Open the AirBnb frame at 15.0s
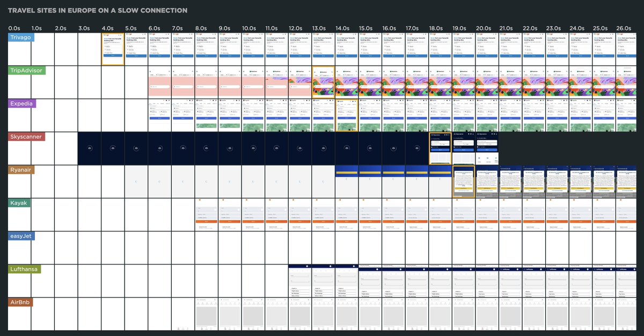Viewport: 644px width, 336px height. click(370, 314)
